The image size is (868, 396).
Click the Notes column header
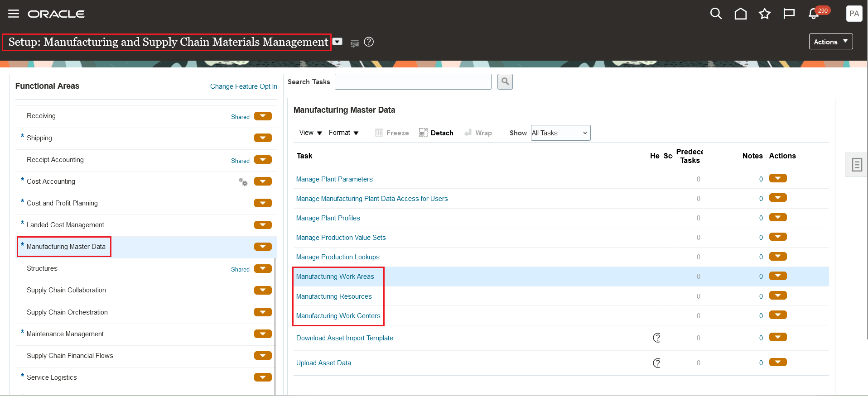coord(752,156)
